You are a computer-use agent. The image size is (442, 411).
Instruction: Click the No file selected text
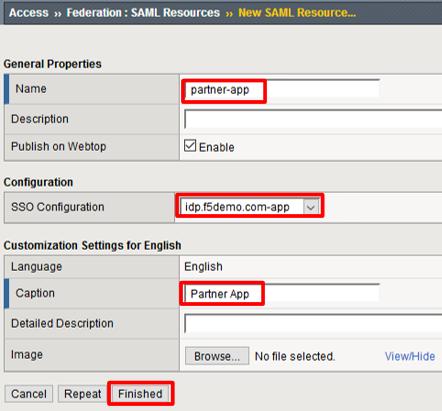pyautogui.click(x=295, y=356)
